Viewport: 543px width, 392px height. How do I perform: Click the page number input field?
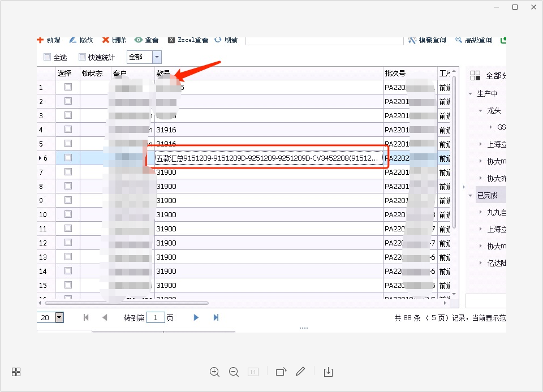pyautogui.click(x=156, y=317)
